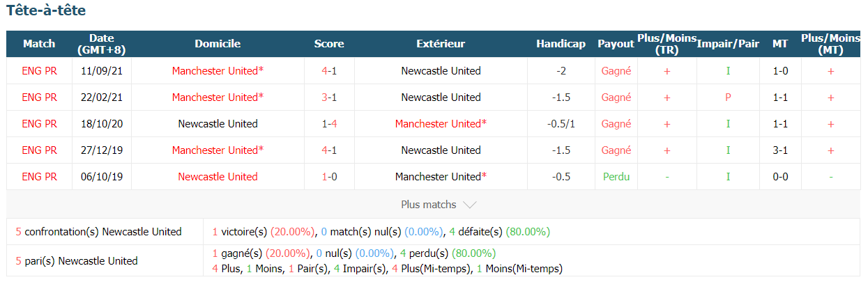Click Newcastle United away team on 11/09/21
Image resolution: width=868 pixels, height=282 pixels.
pyautogui.click(x=441, y=71)
